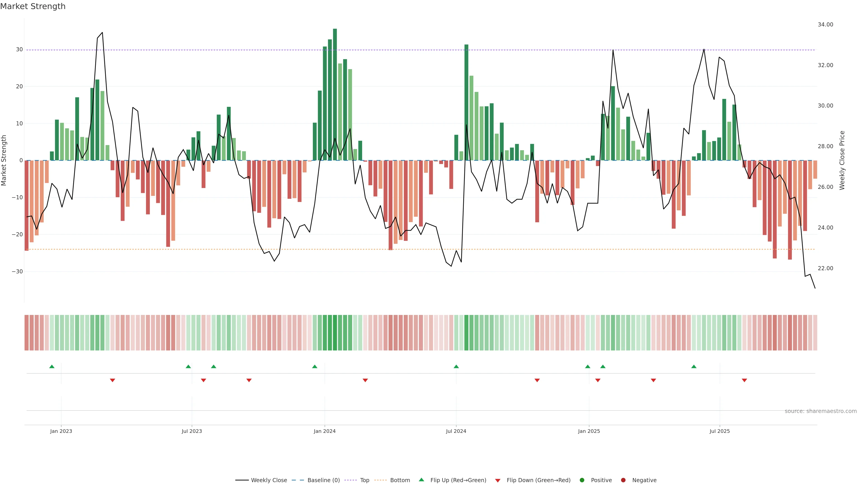This screenshot has height=488, width=868.
Task: Click the green flip-up marker just before Jul 2024
Action: pos(456,366)
